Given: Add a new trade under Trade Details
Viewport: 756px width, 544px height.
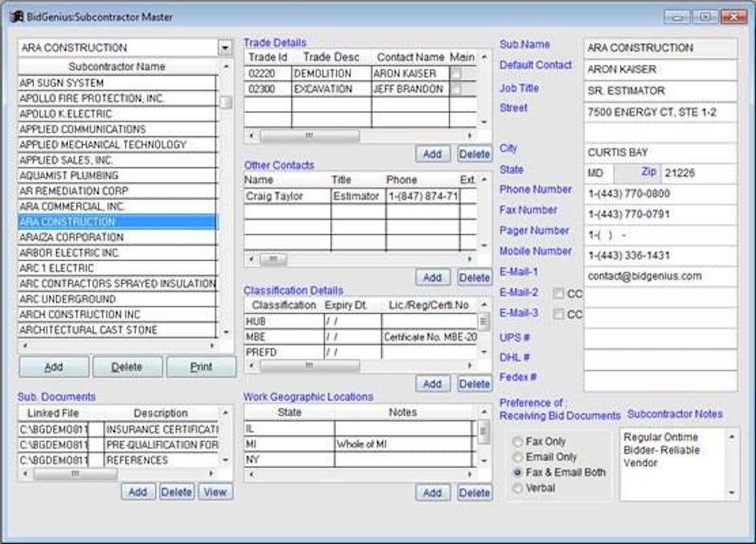Looking at the screenshot, I should point(433,154).
